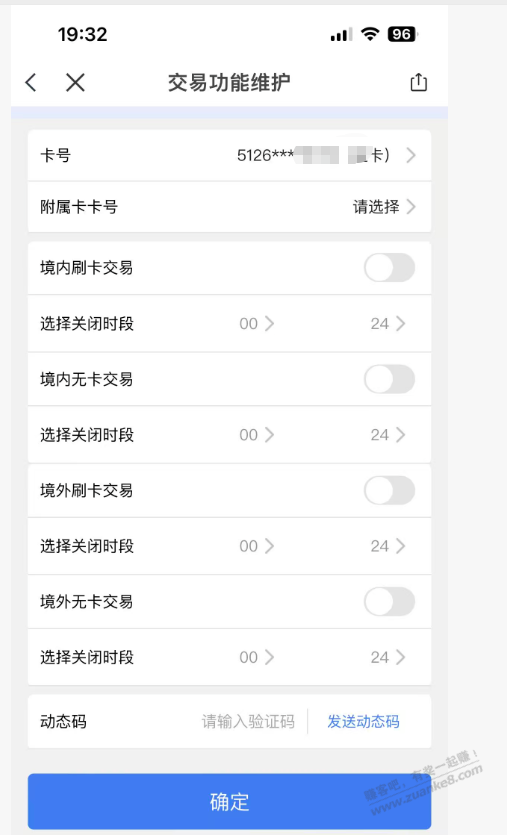Open 附属卡卡号 请选择 selector

(384, 207)
